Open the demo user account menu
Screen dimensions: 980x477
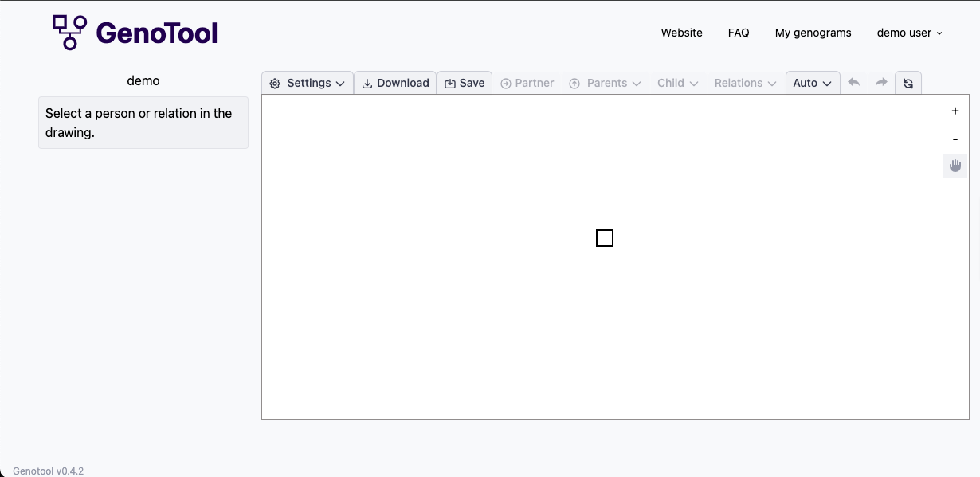[x=908, y=33]
